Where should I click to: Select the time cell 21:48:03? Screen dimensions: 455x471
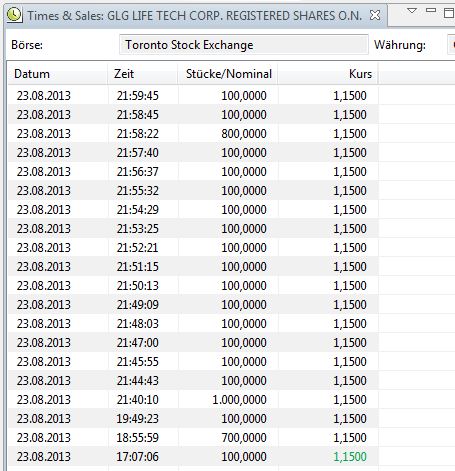coord(137,324)
